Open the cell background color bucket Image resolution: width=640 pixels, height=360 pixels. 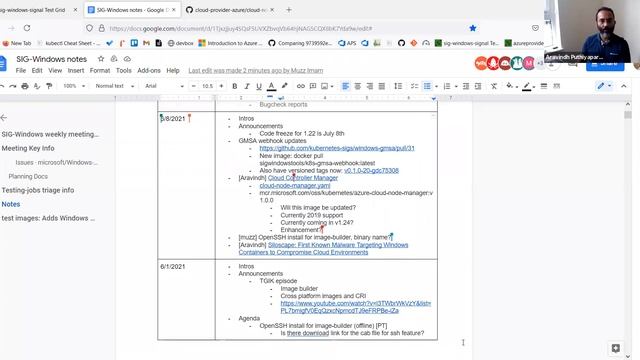509,86
